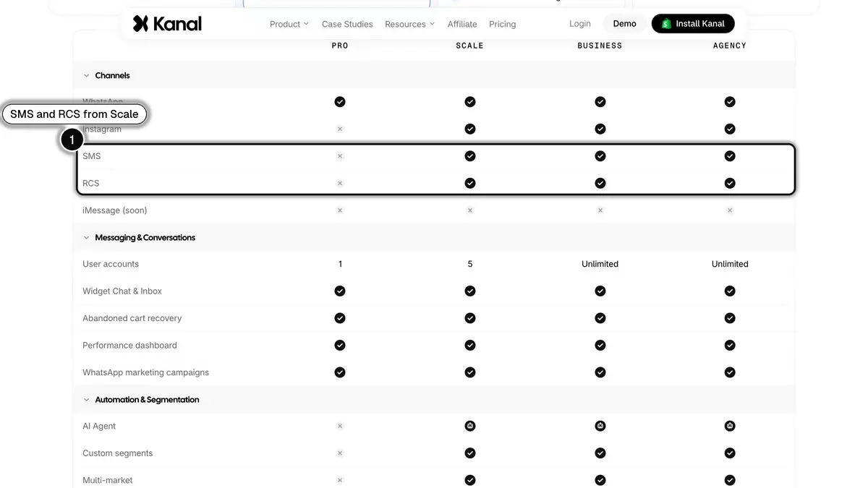The image size is (868, 488).
Task: Click the SMS checkmark under Agency
Action: click(730, 156)
